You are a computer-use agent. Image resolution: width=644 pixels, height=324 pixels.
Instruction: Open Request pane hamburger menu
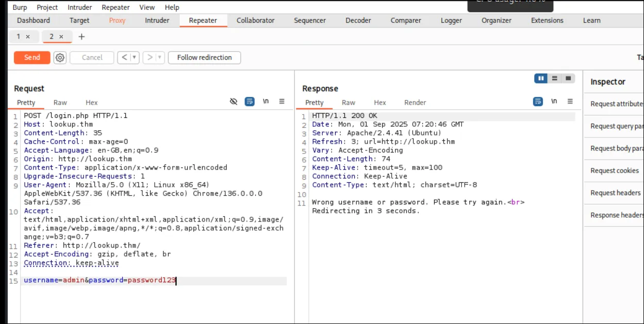(282, 101)
